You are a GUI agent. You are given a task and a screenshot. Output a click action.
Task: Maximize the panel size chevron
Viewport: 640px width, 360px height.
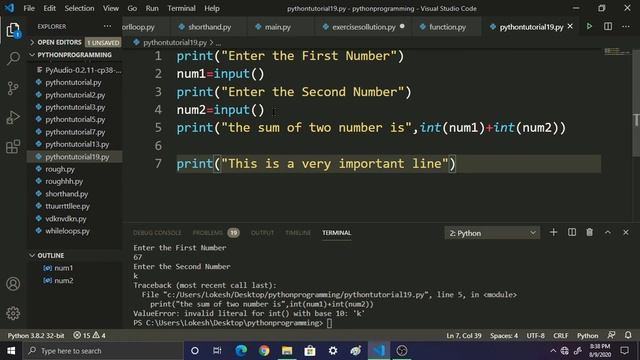[608, 232]
